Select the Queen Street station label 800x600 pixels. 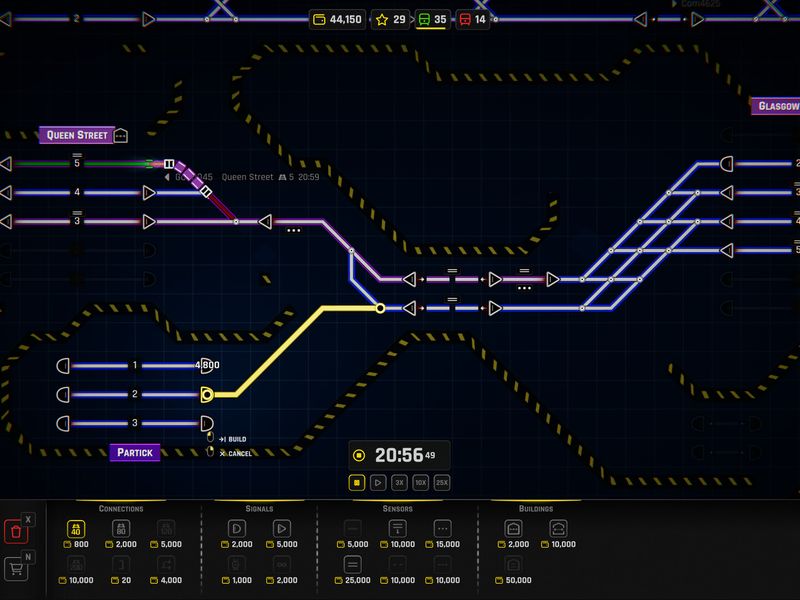click(77, 135)
